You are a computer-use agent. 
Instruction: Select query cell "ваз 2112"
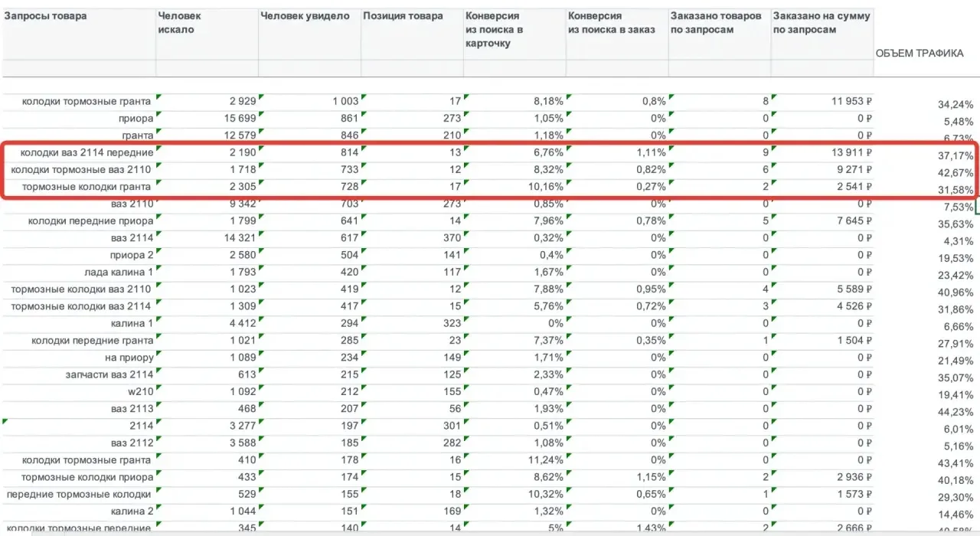tap(132, 443)
